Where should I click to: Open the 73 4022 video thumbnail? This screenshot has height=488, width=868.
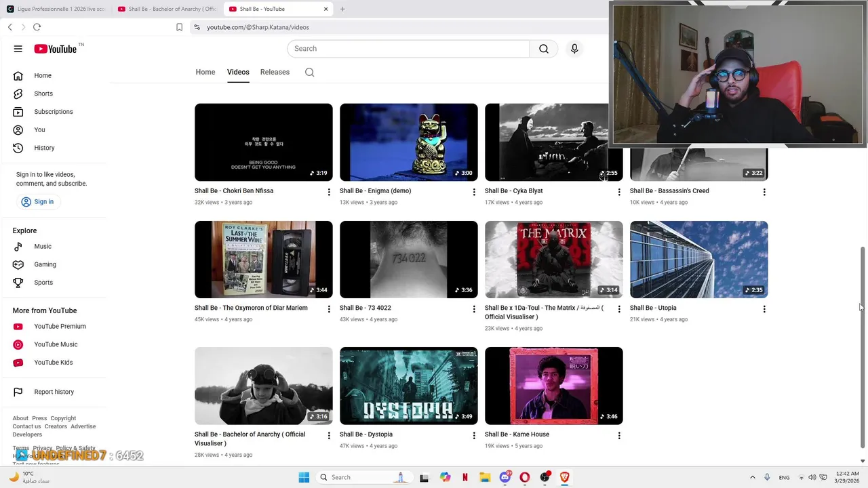(409, 260)
